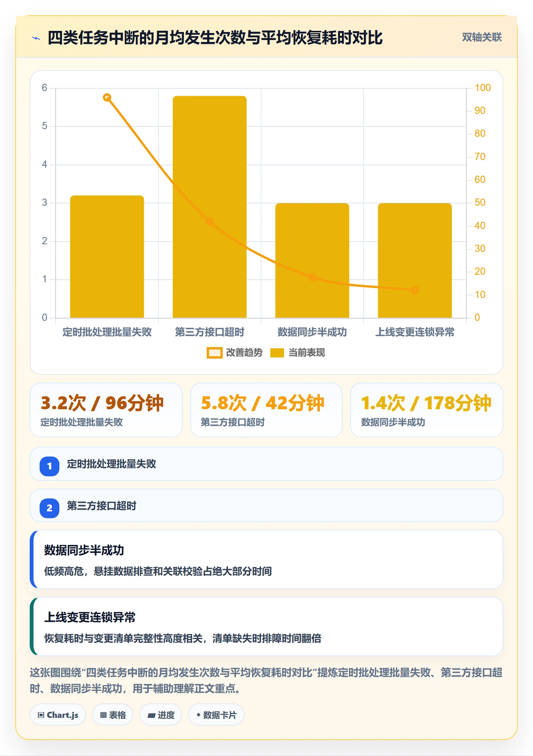The width and height of the screenshot is (533, 756).
Task: Select the Chart.js tag
Action: (x=58, y=715)
